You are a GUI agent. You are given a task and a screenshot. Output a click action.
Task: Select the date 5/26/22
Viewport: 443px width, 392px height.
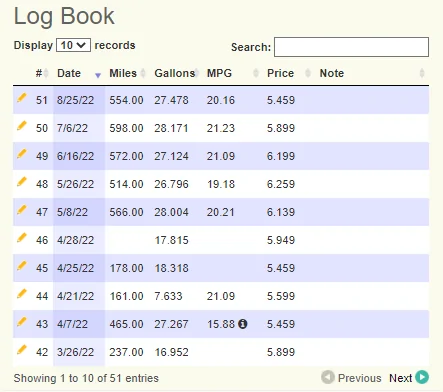(x=75, y=184)
